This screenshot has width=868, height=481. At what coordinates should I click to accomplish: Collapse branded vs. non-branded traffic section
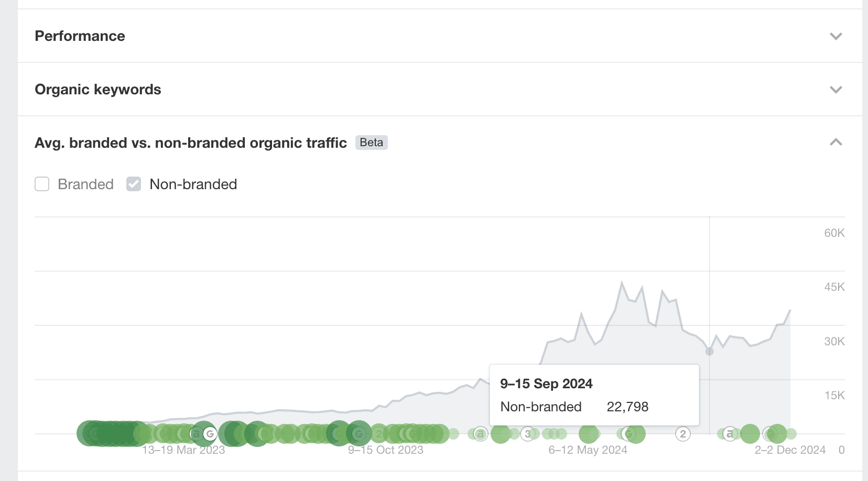pyautogui.click(x=836, y=143)
